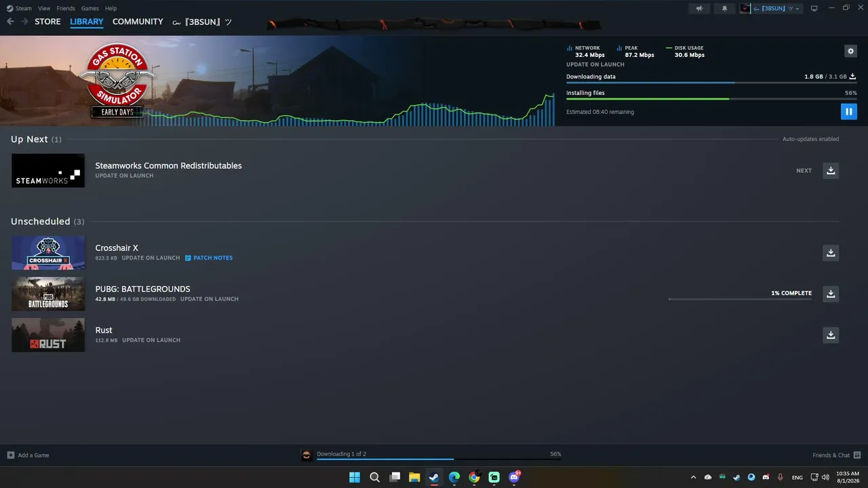Open the announcements megaphone

click(x=700, y=8)
